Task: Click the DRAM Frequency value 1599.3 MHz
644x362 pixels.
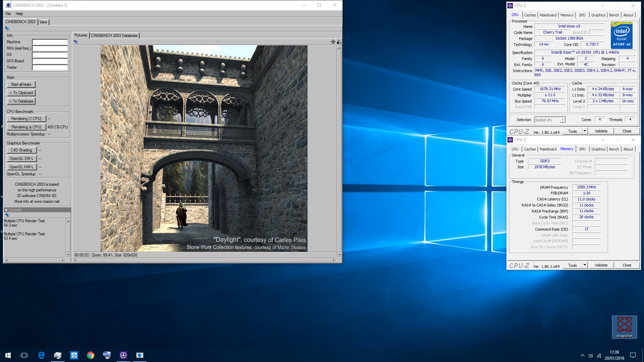Action: coord(586,187)
